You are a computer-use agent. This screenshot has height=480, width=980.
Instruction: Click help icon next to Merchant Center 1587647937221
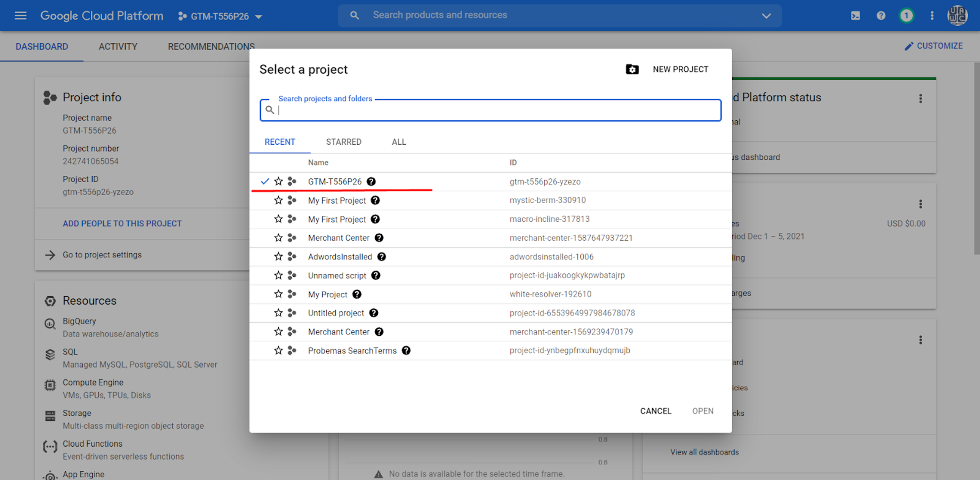pyautogui.click(x=379, y=238)
